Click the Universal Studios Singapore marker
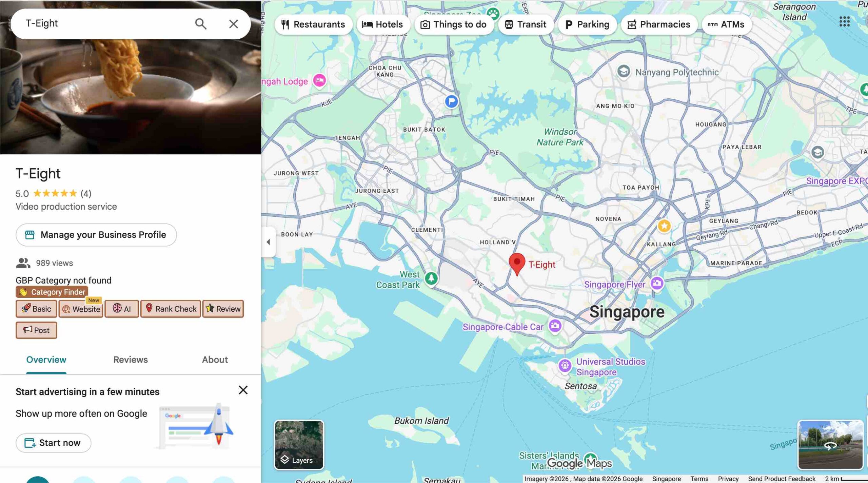Image resolution: width=868 pixels, height=483 pixels. [565, 366]
